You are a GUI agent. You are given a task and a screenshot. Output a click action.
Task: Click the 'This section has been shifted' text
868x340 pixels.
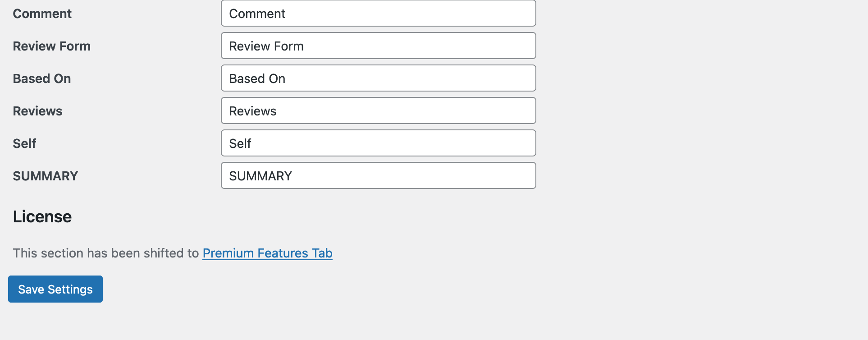(x=105, y=253)
